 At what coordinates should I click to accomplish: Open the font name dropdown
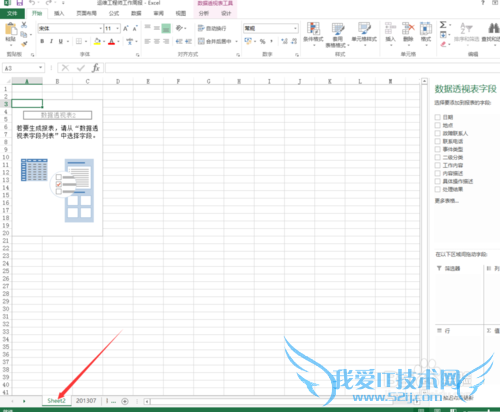pos(100,29)
